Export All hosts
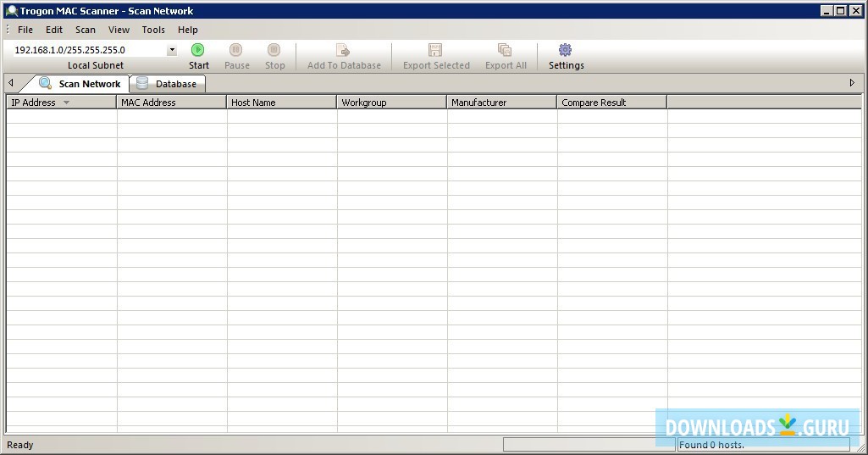This screenshot has height=455, width=868. click(x=506, y=57)
